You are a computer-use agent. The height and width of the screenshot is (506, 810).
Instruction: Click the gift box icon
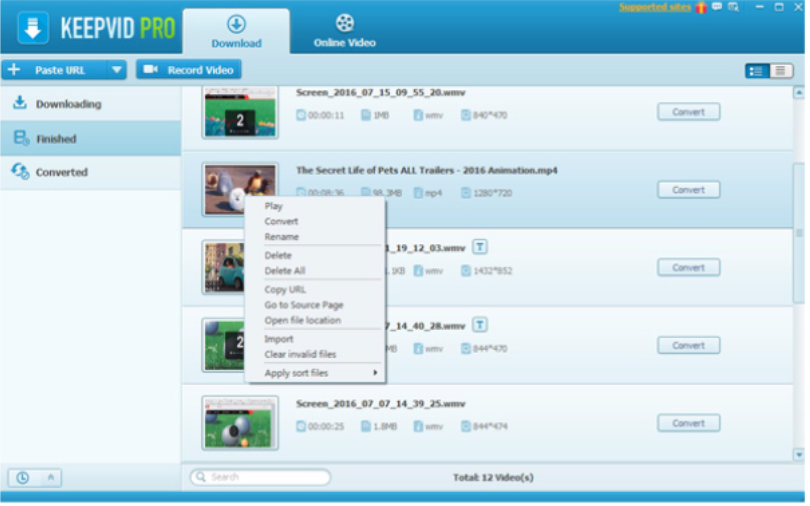pyautogui.click(x=701, y=7)
